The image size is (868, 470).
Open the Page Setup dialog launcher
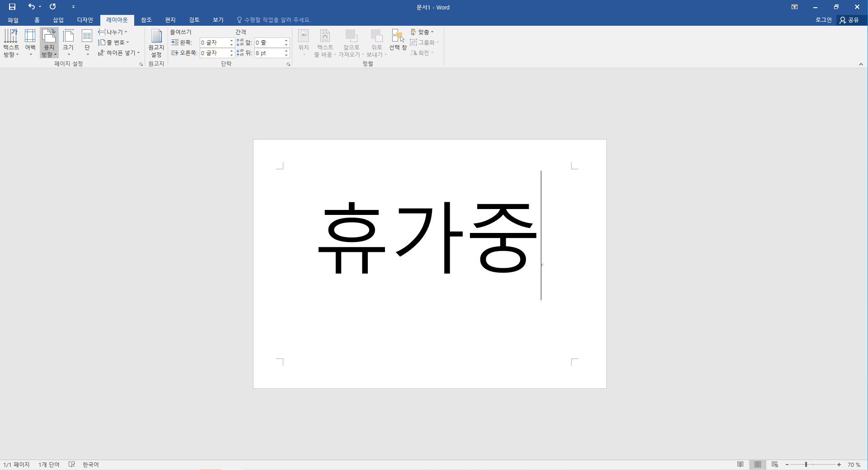pyautogui.click(x=141, y=65)
